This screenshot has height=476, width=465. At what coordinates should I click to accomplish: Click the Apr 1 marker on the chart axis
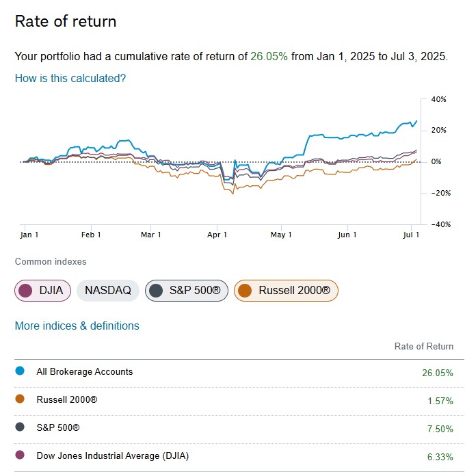[217, 235]
